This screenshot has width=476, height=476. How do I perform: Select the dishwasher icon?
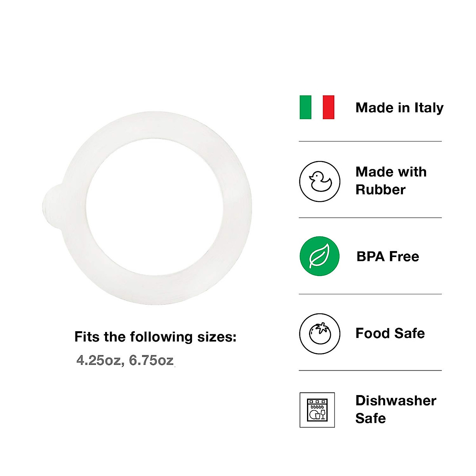(317, 410)
